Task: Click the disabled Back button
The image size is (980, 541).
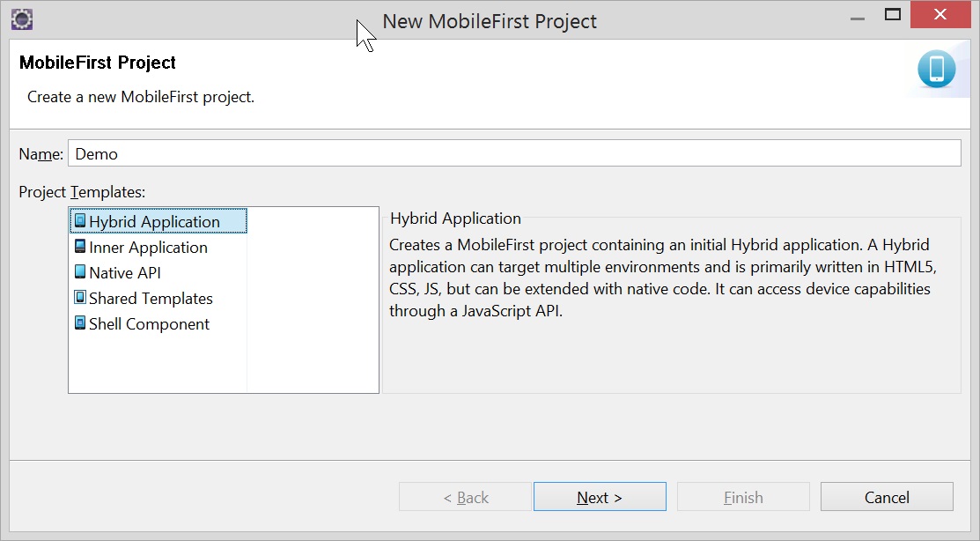Action: click(465, 497)
